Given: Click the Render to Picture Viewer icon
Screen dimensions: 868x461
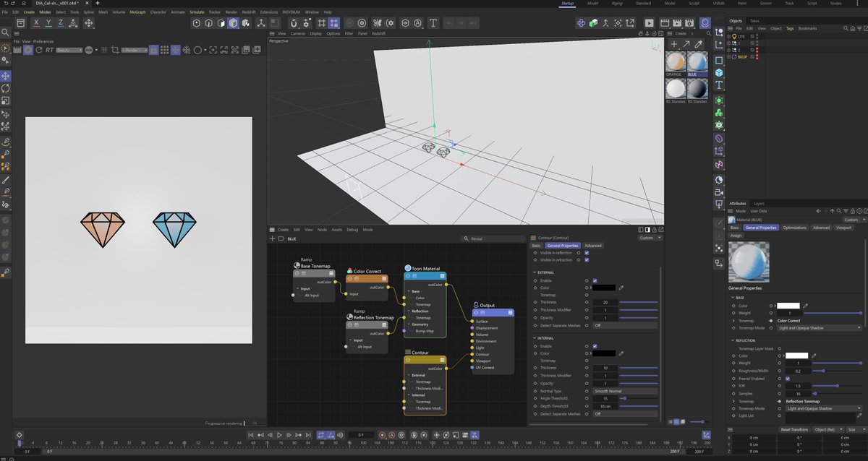Looking at the screenshot, I should 664,22.
